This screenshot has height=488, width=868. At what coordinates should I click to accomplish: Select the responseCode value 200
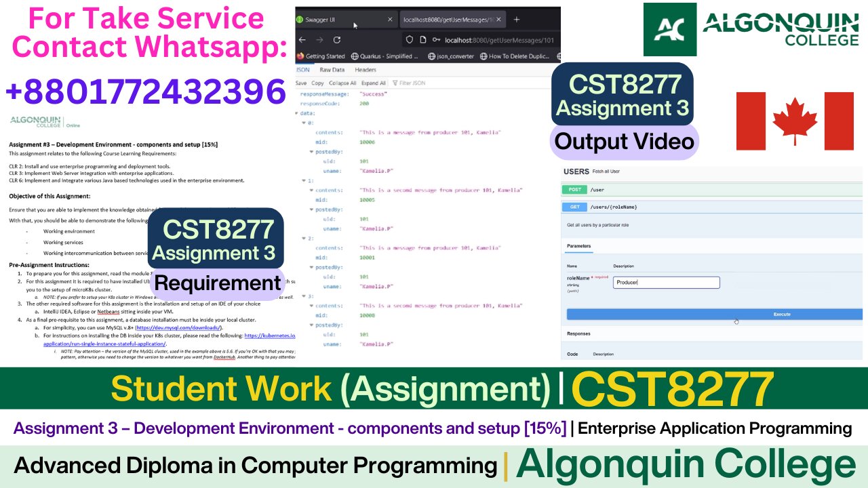pyautogui.click(x=364, y=104)
